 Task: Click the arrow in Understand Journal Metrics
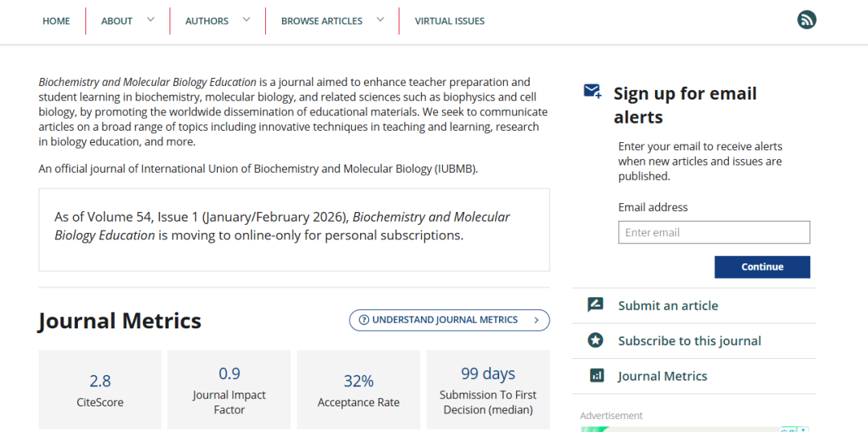coord(536,320)
